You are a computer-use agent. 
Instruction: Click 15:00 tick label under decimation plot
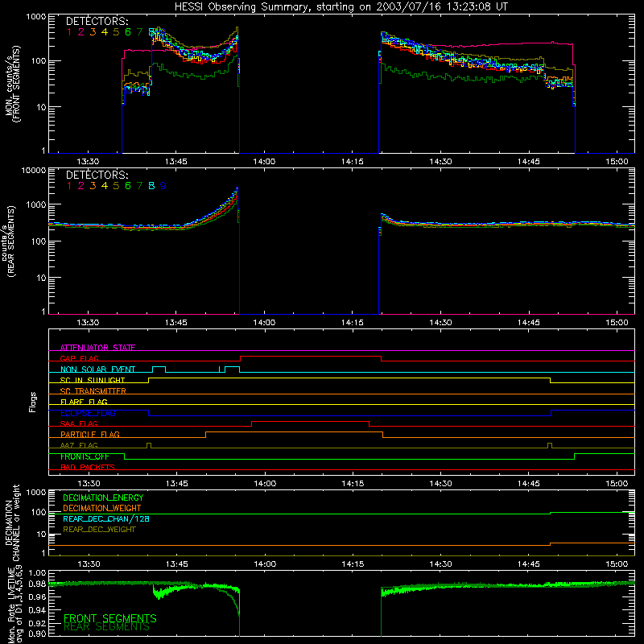pyautogui.click(x=617, y=564)
